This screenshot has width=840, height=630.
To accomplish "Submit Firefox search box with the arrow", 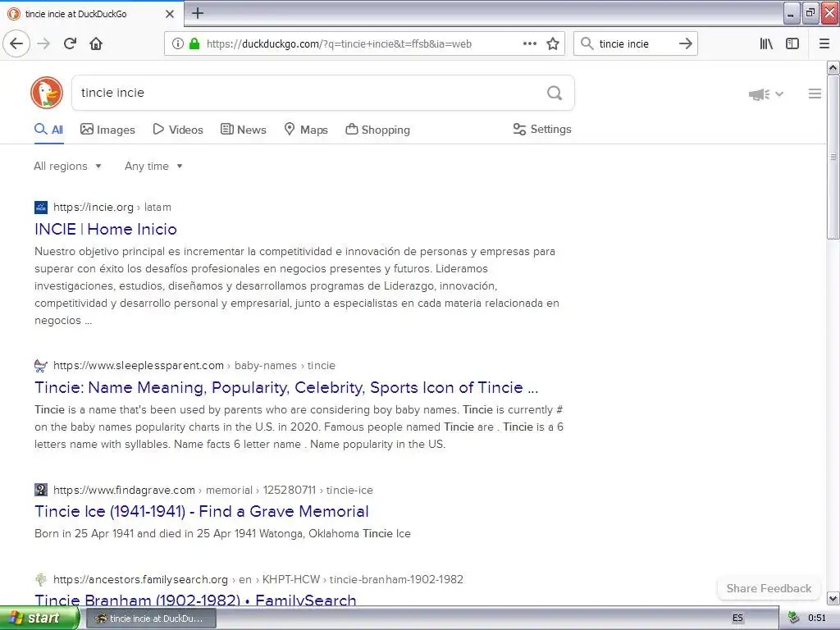I will (685, 43).
